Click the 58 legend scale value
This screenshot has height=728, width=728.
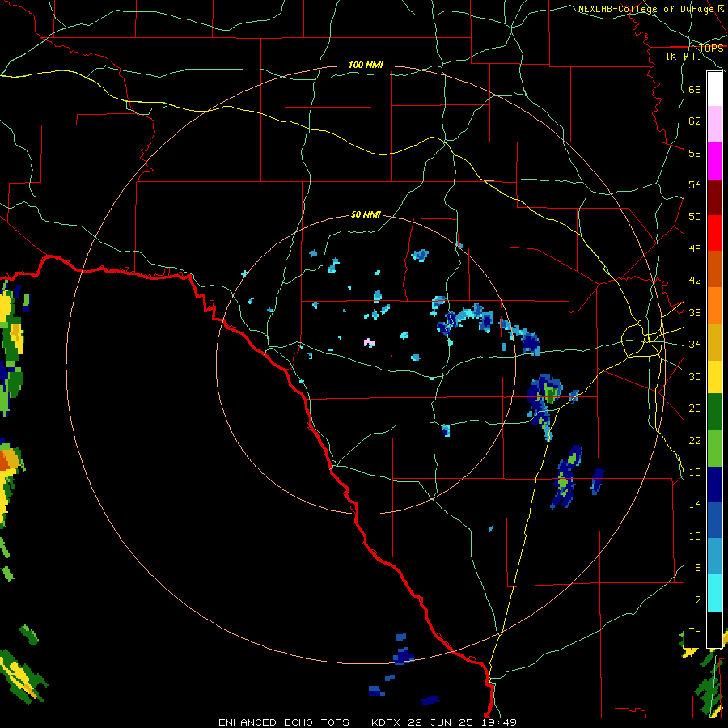(x=695, y=153)
